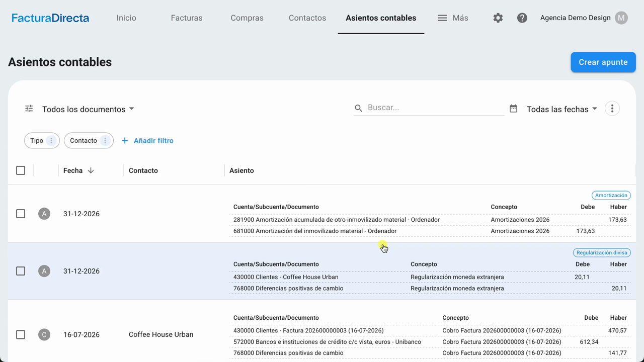644x362 pixels.
Task: Open the three-dot options menu
Action: pyautogui.click(x=612, y=109)
